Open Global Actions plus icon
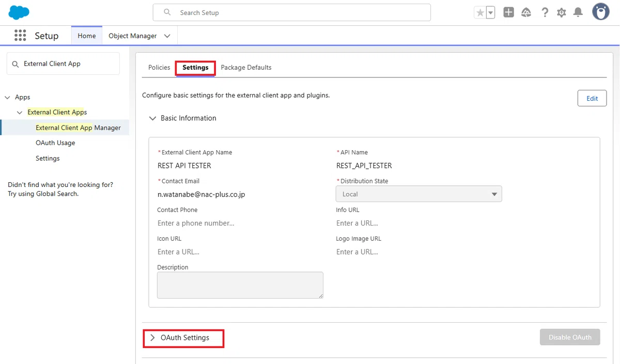This screenshot has height=364, width=620. click(x=508, y=13)
